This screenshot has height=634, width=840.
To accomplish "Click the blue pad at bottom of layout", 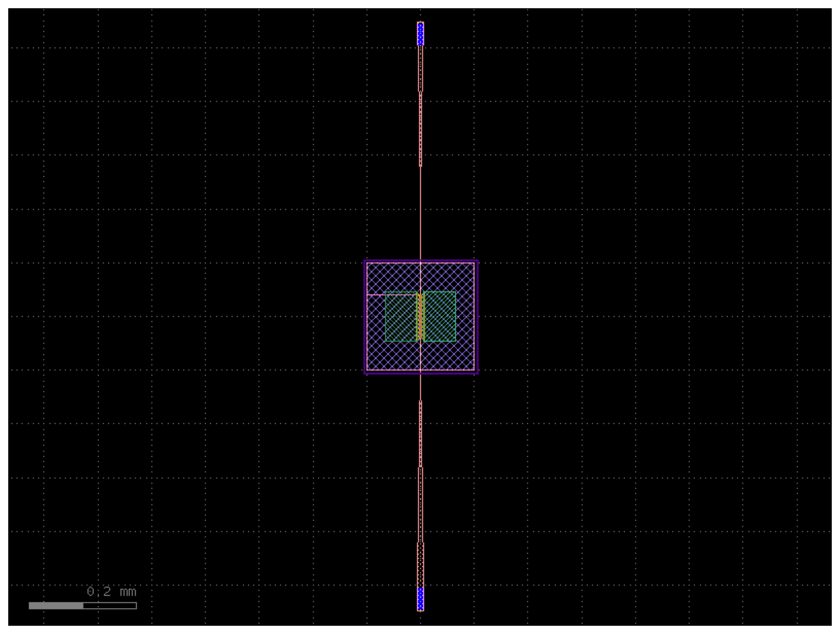I will 421,599.
